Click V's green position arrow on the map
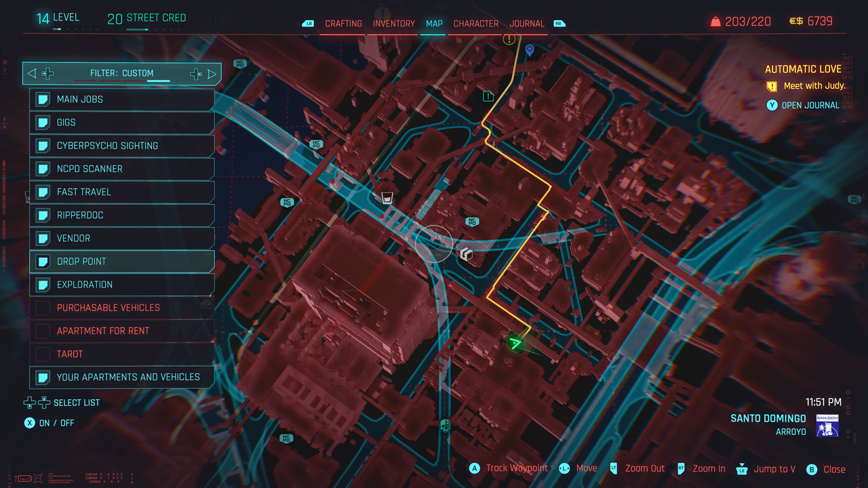The width and height of the screenshot is (868, 488). coord(514,345)
